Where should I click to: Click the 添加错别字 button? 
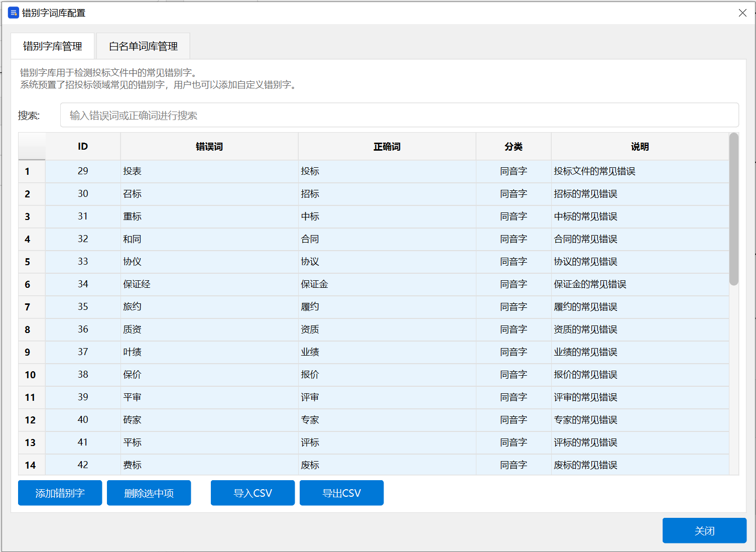coord(59,493)
